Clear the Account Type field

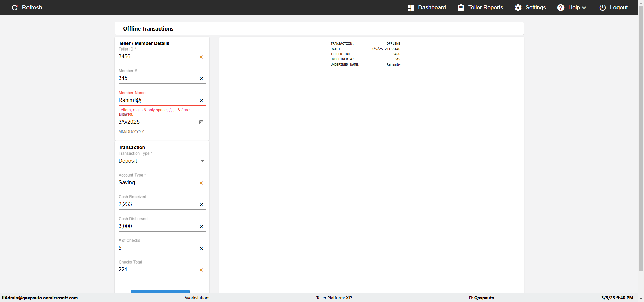tap(201, 183)
